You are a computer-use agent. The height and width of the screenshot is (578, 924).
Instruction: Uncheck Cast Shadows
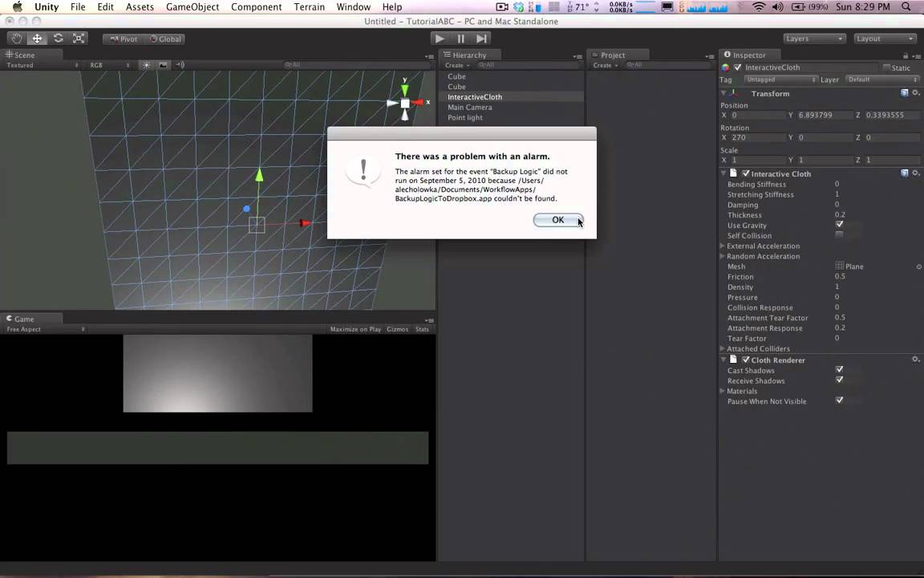tap(839, 370)
